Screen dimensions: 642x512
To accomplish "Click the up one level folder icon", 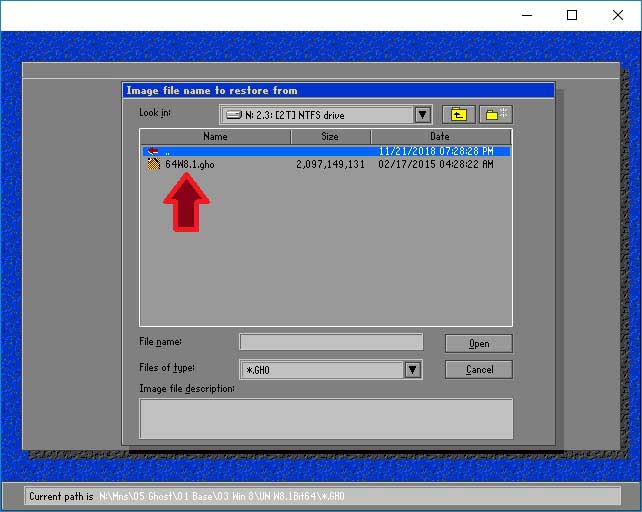I will pos(458,115).
